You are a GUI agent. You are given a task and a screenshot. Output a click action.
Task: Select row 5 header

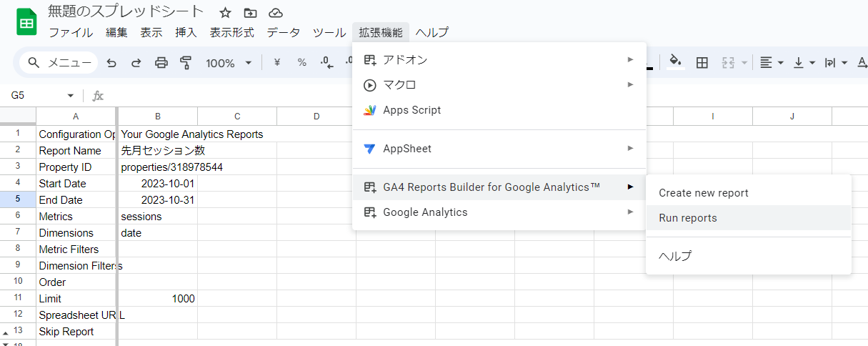(18, 200)
